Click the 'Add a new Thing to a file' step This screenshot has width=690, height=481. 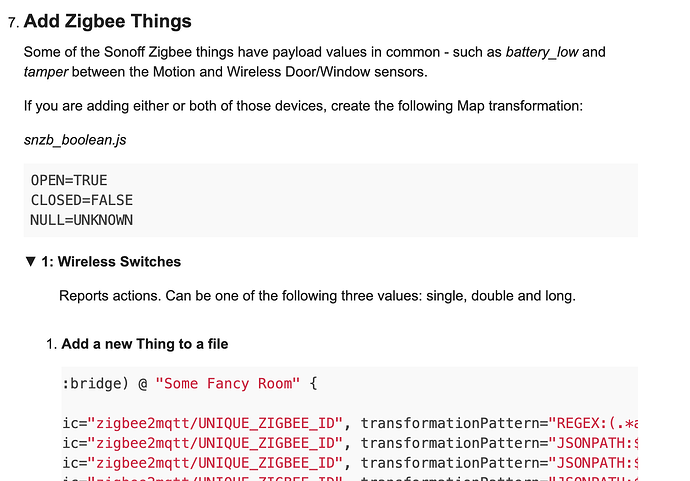click(x=145, y=344)
